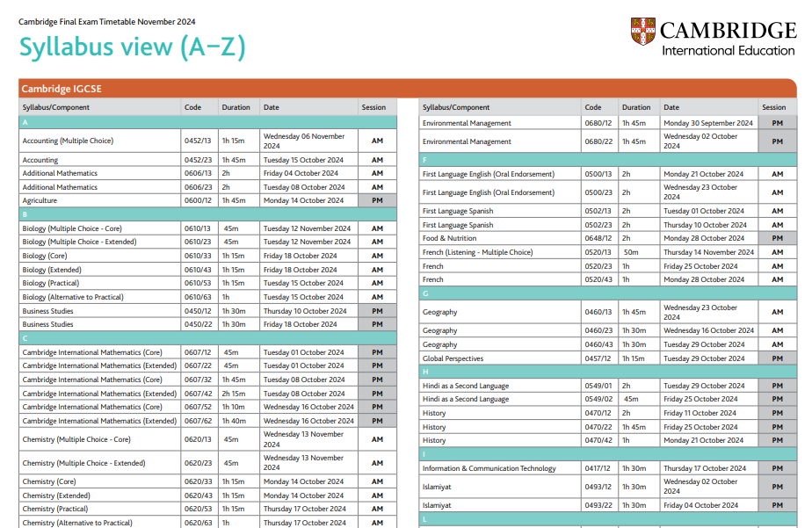Click the orange 'Cambridge IGCSE' banner title
This screenshot has height=528, width=812.
[x=62, y=89]
